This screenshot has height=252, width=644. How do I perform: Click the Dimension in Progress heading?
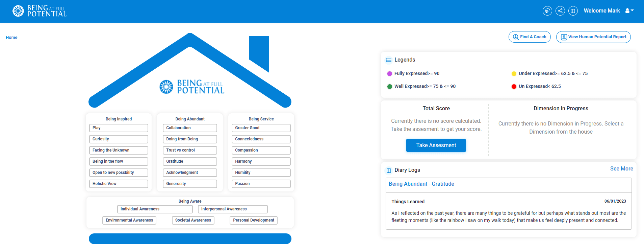point(561,109)
